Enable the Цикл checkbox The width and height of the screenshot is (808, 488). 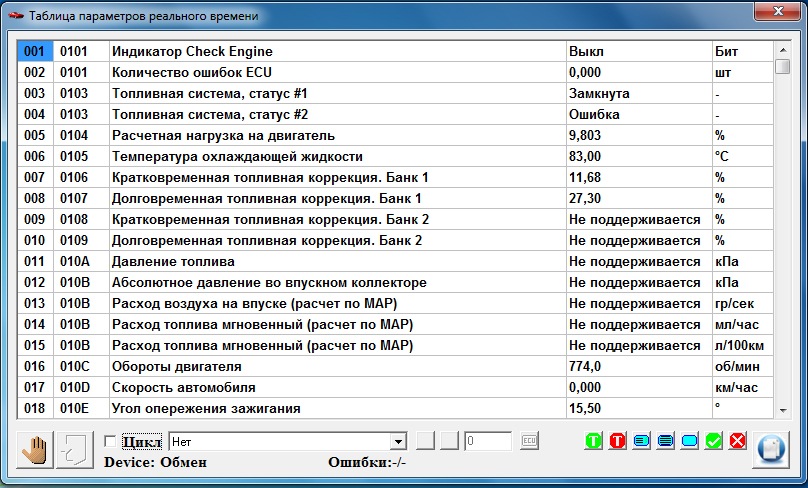coord(110,441)
